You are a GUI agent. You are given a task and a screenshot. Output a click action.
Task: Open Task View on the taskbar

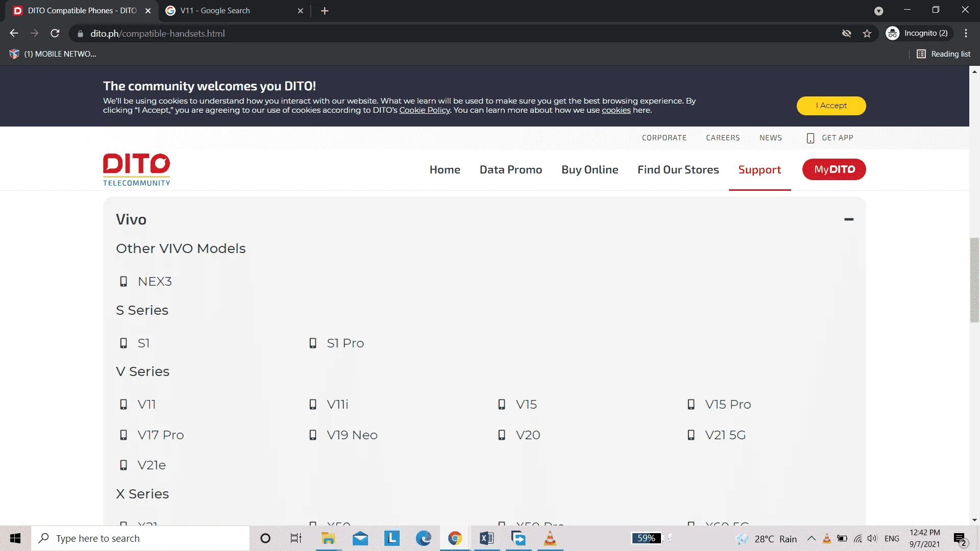(x=296, y=538)
